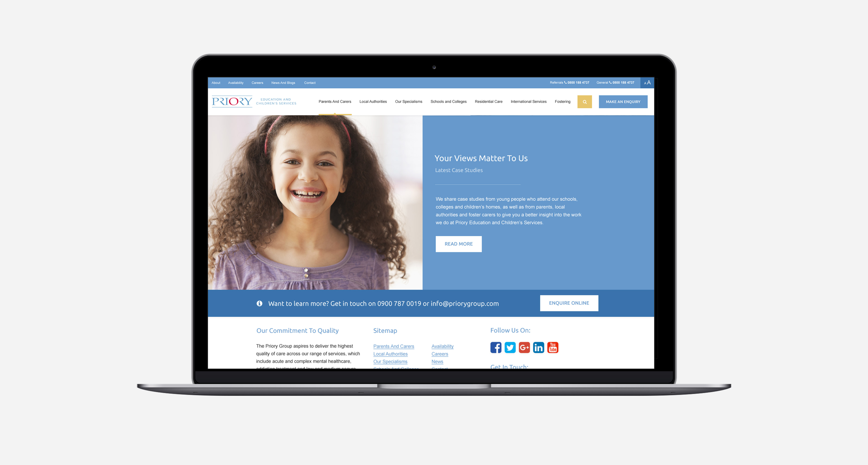The height and width of the screenshot is (465, 868).
Task: Click the hero image of smiling girl
Action: (316, 203)
